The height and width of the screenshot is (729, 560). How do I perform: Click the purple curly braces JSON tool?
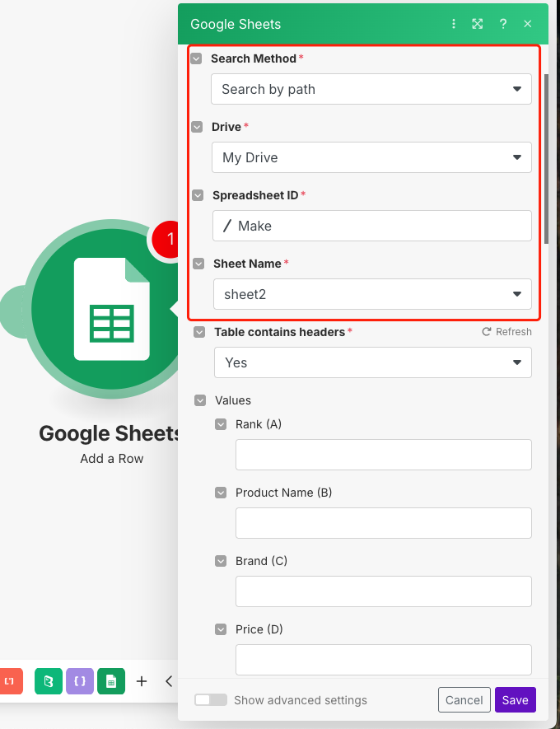[x=80, y=681]
